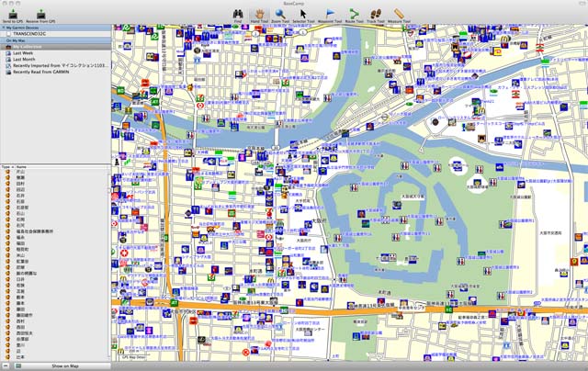The image size is (588, 371).
Task: Select the Route Tool
Action: click(354, 15)
